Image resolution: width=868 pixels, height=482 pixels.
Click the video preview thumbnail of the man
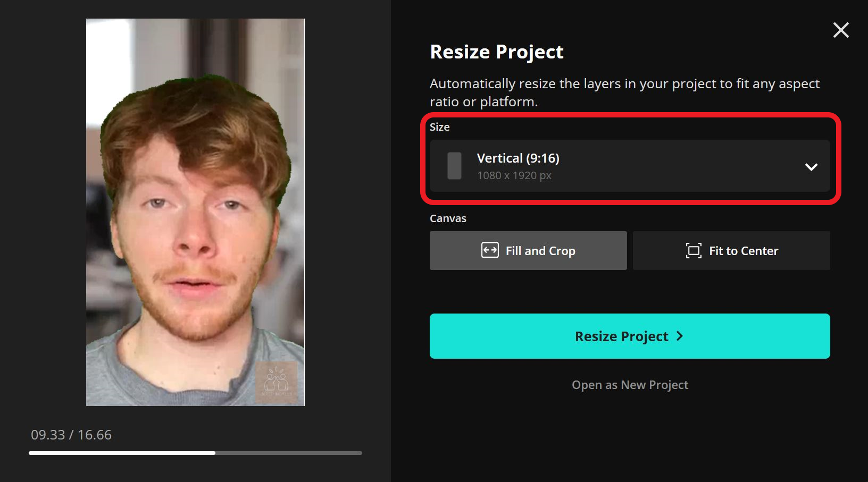coord(195,213)
